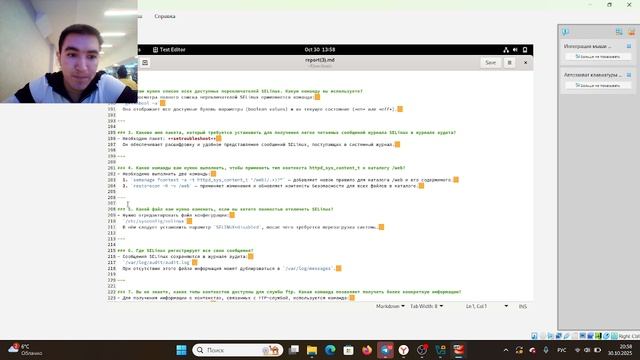
Task: Click the webcam video overlay thumbnail
Action: point(69,51)
